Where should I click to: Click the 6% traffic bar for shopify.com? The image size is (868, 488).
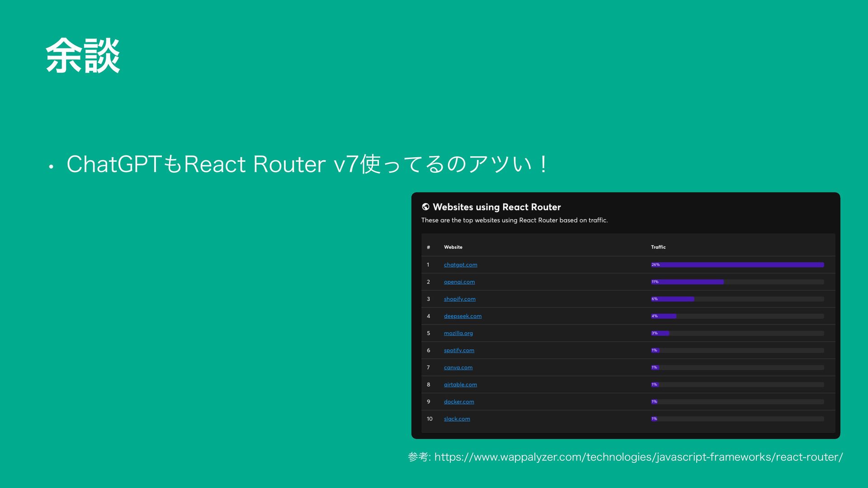tap(672, 299)
